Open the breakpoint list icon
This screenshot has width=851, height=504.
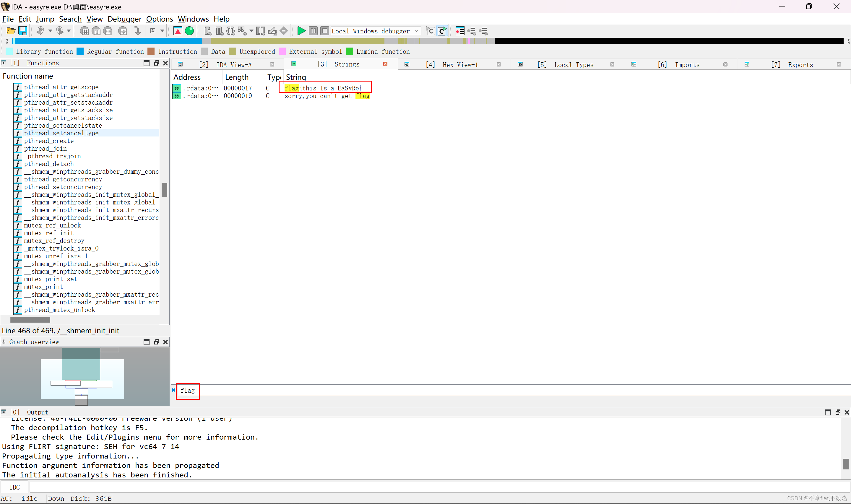(460, 31)
